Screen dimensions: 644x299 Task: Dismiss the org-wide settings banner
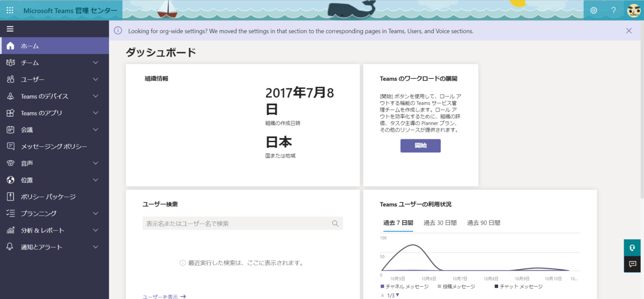point(629,31)
